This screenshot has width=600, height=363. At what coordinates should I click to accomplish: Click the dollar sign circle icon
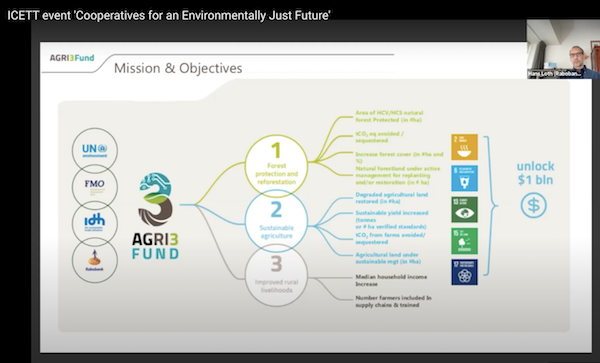[x=533, y=205]
